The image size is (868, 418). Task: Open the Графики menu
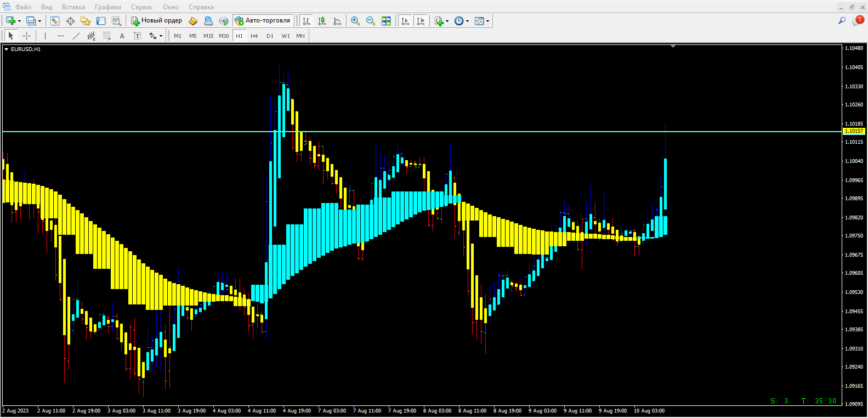[107, 7]
